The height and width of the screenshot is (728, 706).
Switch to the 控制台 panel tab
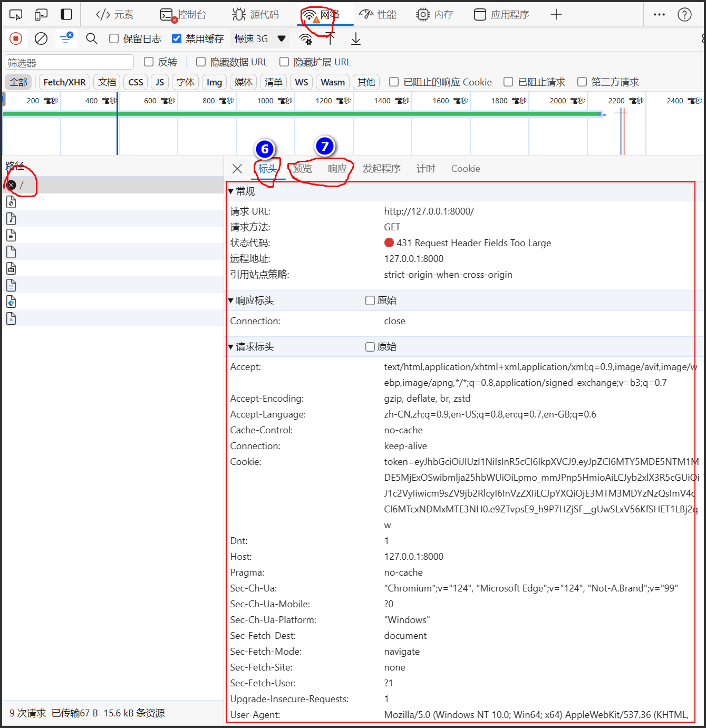(x=183, y=15)
